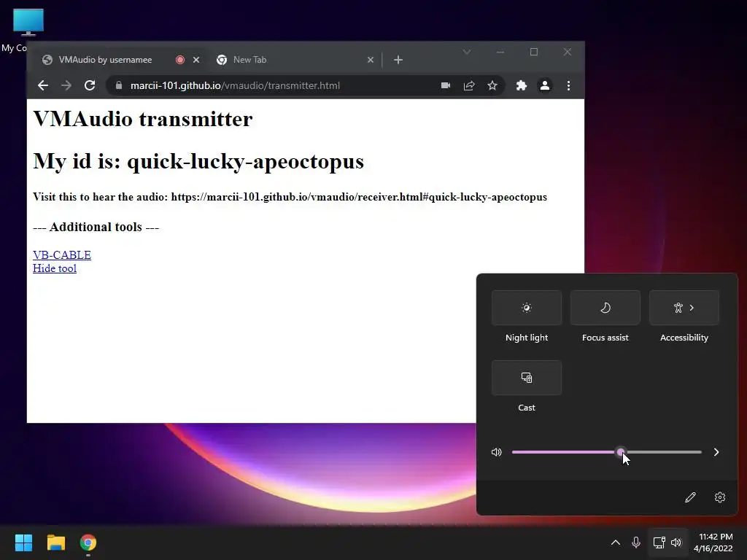Click speaker icon in system tray
747x560 pixels.
pos(676,542)
